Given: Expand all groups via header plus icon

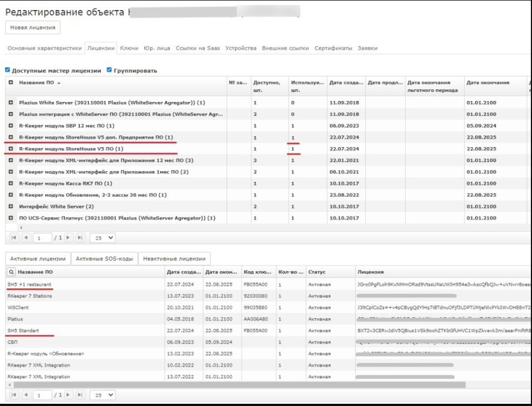Looking at the screenshot, I should click(x=11, y=83).
